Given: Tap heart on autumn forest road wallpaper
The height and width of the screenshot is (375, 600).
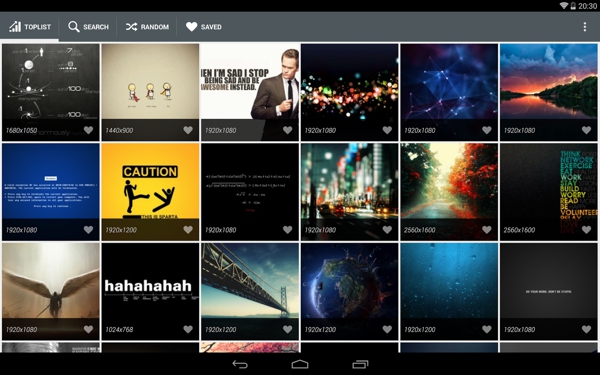Looking at the screenshot, I should pos(487,230).
